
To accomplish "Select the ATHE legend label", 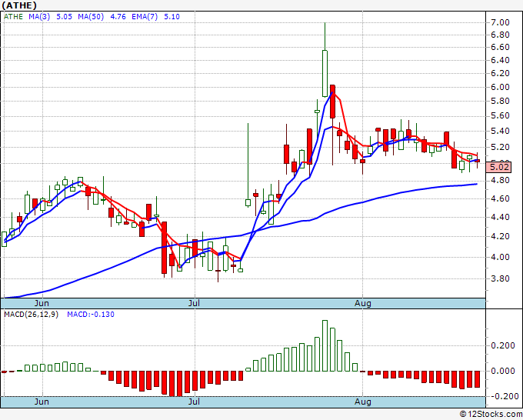I will pyautogui.click(x=13, y=17).
